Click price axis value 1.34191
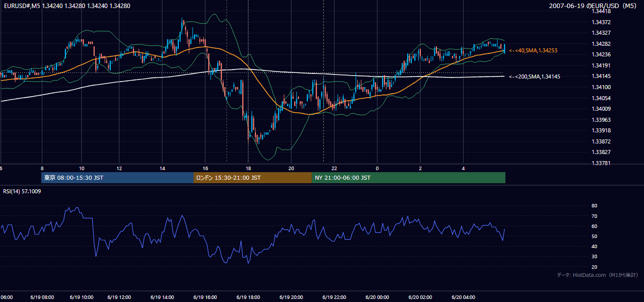Image resolution: width=644 pixels, height=302 pixels. click(602, 65)
